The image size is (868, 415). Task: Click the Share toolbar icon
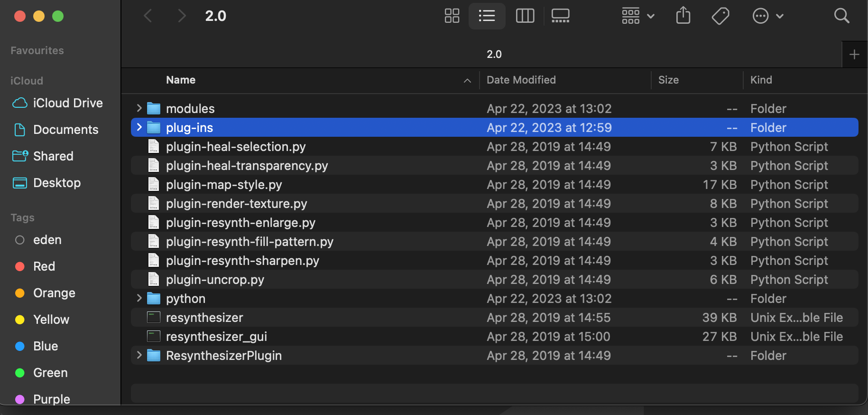pos(683,16)
